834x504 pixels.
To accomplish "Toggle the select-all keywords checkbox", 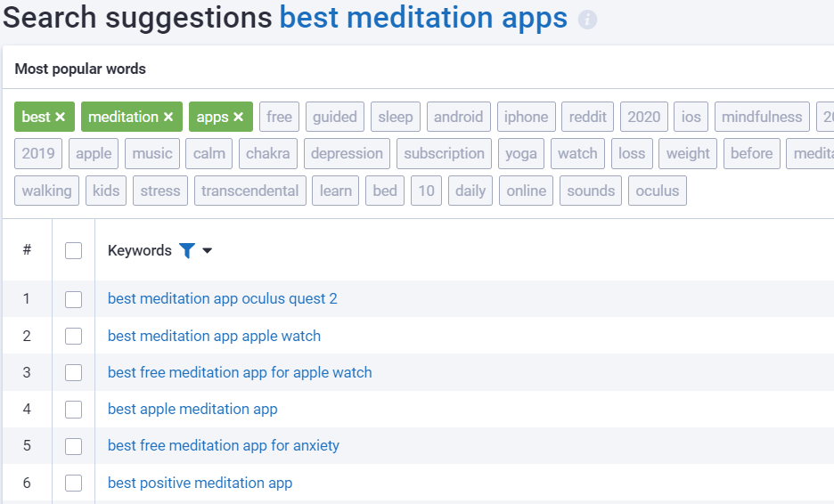I will (73, 251).
